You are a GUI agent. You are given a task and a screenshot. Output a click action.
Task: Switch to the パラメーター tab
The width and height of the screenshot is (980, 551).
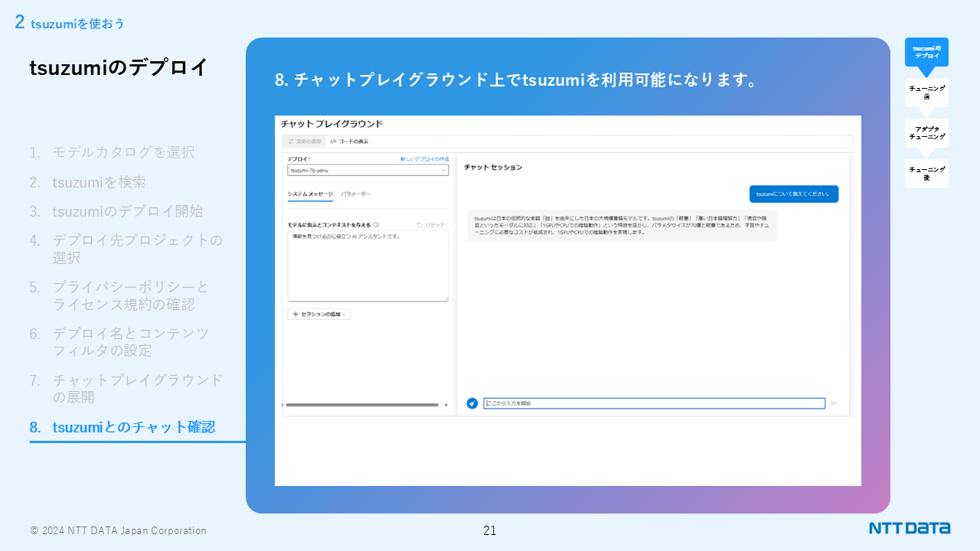point(356,194)
